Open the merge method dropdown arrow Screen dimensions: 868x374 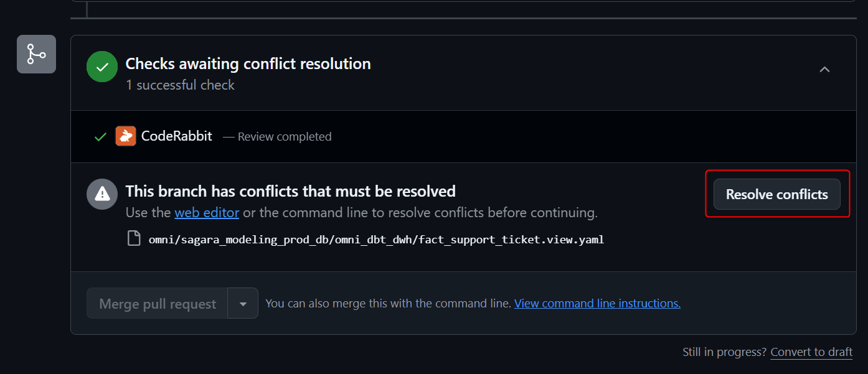click(243, 304)
